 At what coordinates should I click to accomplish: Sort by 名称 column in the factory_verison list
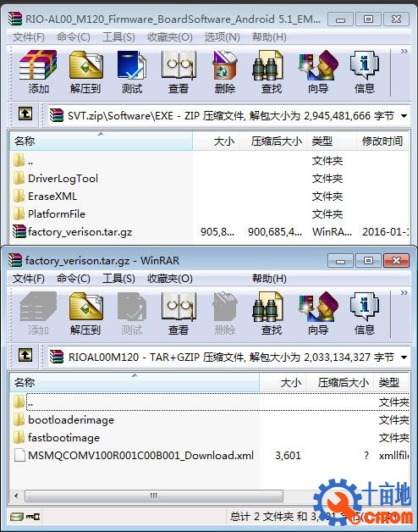(135, 382)
